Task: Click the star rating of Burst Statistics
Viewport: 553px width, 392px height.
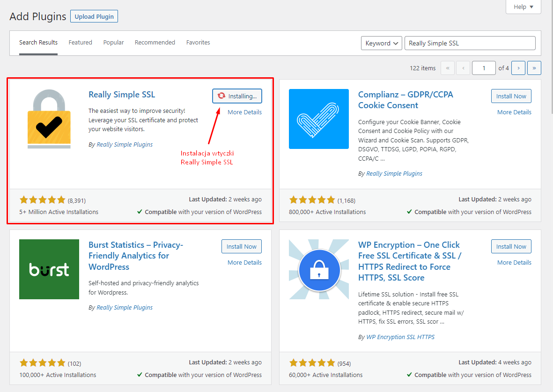Action: pyautogui.click(x=42, y=362)
